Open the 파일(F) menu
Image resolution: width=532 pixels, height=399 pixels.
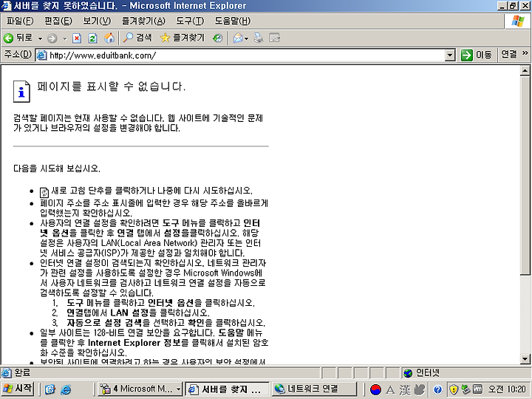click(x=20, y=21)
